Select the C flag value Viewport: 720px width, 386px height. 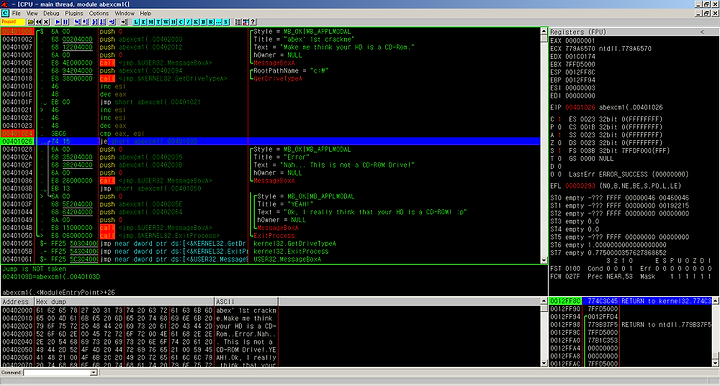click(559, 119)
